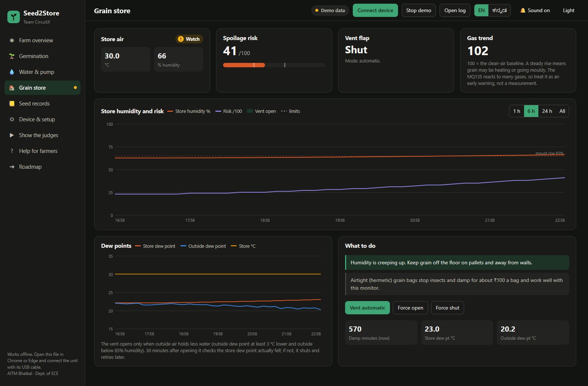
Task: Click the 570 Damp minutes tile
Action: point(381,333)
